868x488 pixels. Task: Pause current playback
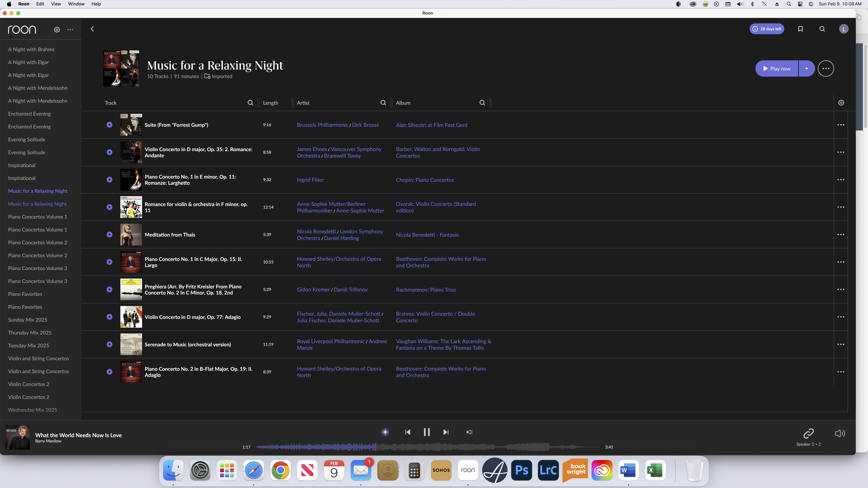click(x=427, y=432)
